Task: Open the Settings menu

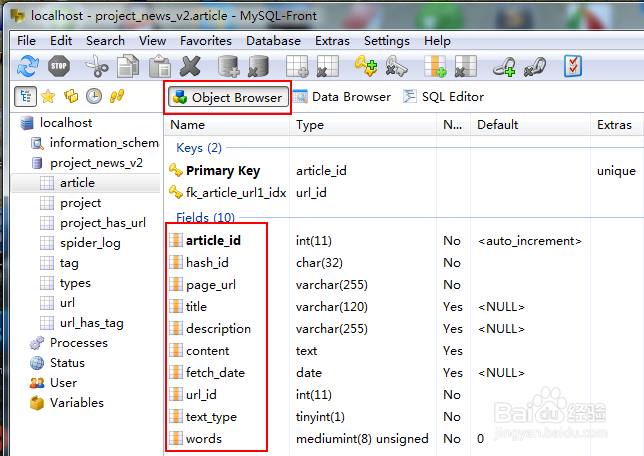Action: pyautogui.click(x=386, y=41)
